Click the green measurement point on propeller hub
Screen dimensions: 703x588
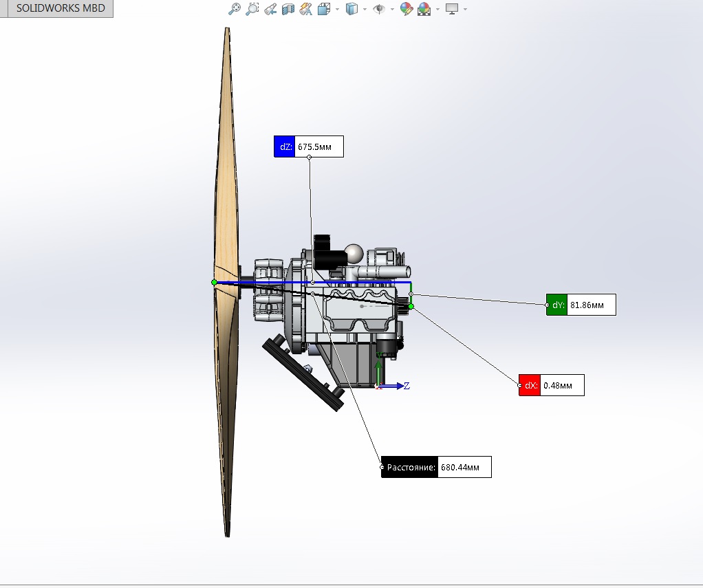click(x=215, y=282)
